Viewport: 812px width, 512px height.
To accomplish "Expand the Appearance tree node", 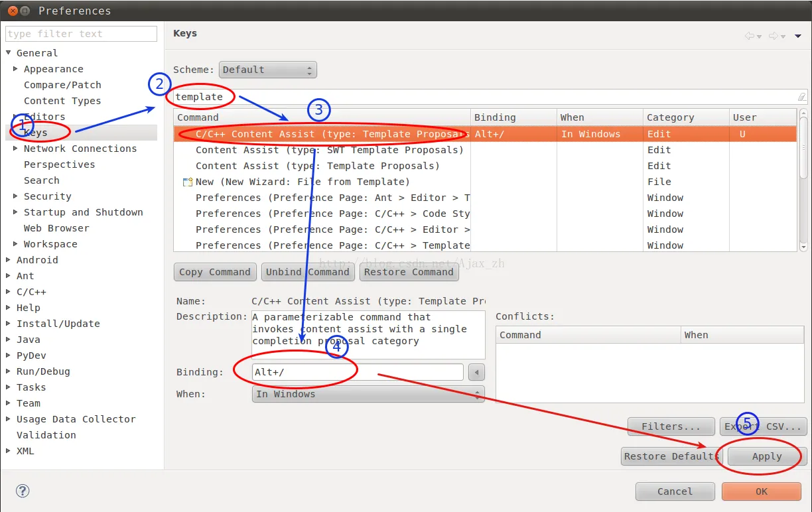I will pyautogui.click(x=16, y=69).
